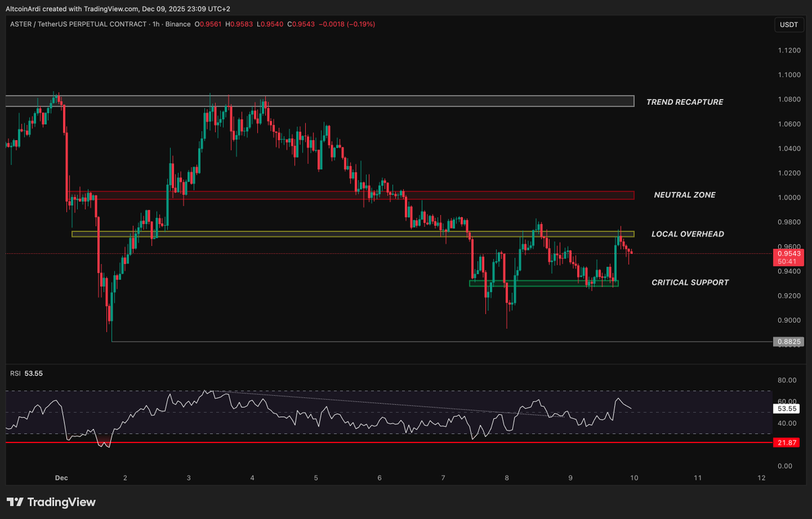Click the 0.8825 price line label

click(788, 342)
